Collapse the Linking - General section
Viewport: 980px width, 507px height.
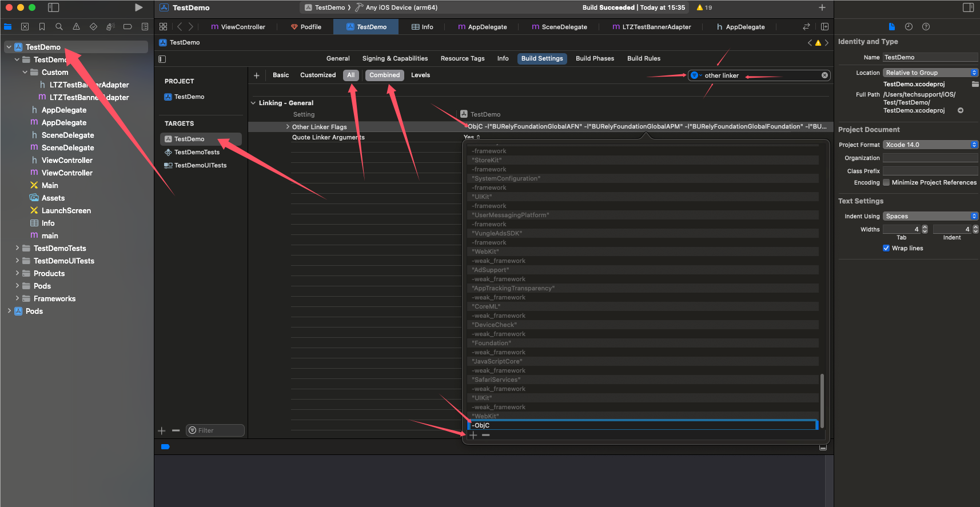click(x=253, y=103)
